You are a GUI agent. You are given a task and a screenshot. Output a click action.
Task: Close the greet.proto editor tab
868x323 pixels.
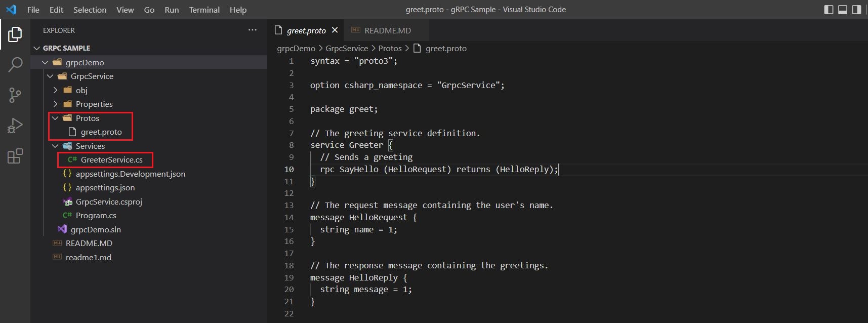coord(335,30)
